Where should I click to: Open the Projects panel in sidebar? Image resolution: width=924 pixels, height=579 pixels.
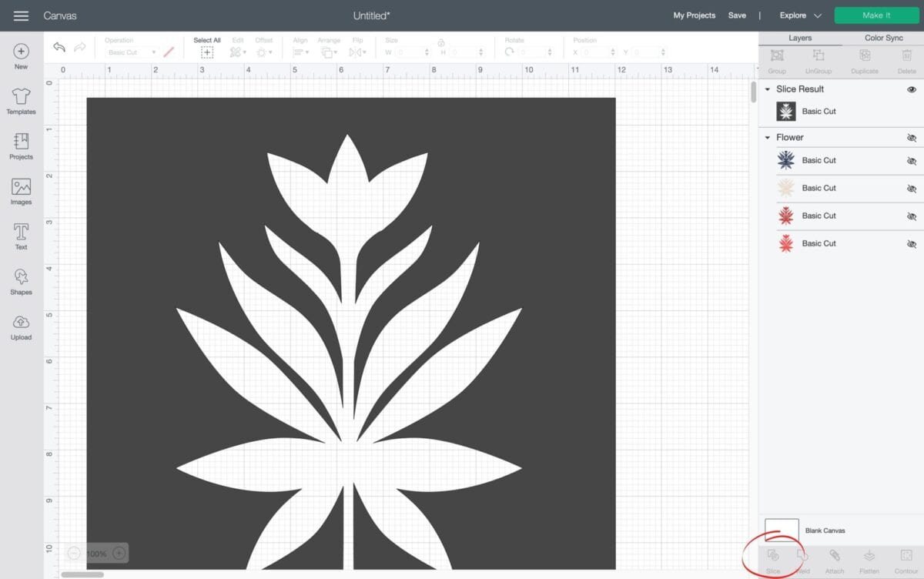(x=21, y=146)
